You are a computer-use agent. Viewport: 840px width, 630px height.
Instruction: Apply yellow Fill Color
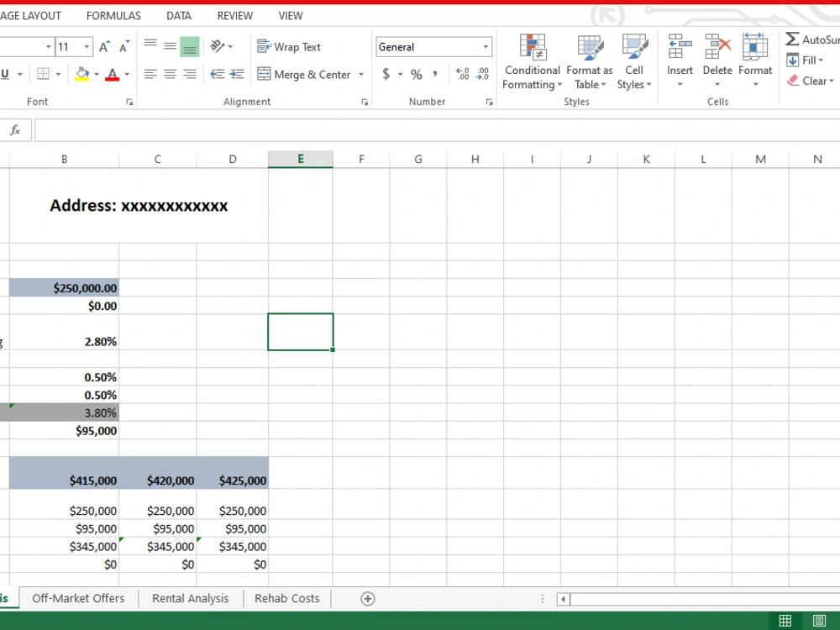tap(82, 74)
